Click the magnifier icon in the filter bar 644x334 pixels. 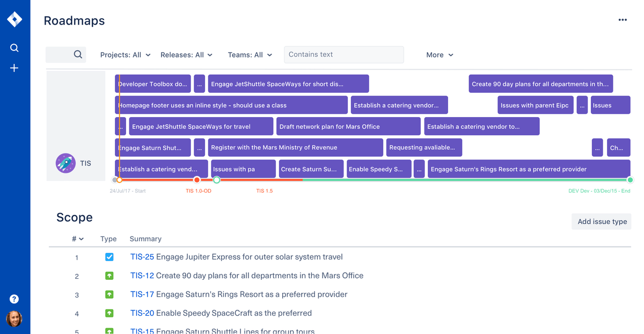click(x=78, y=54)
